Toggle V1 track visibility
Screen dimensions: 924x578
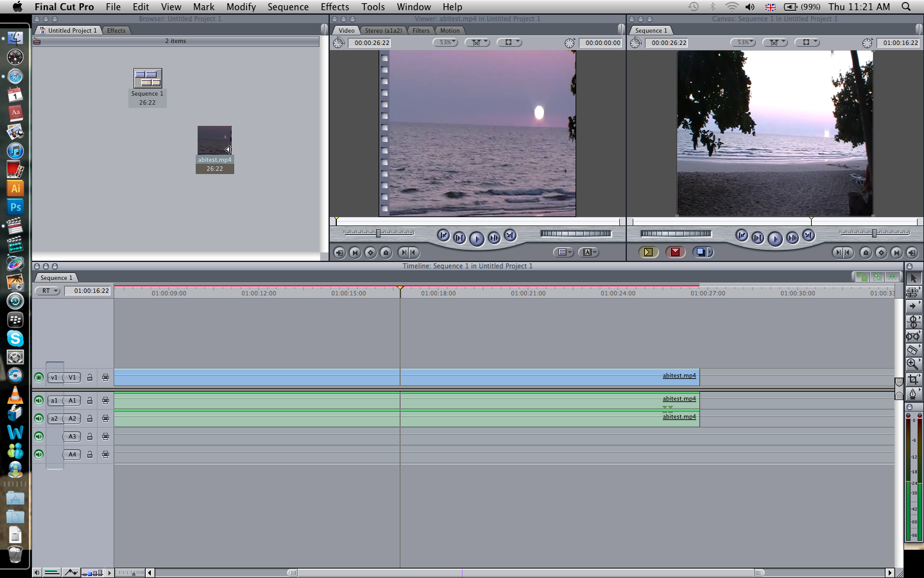coord(38,378)
